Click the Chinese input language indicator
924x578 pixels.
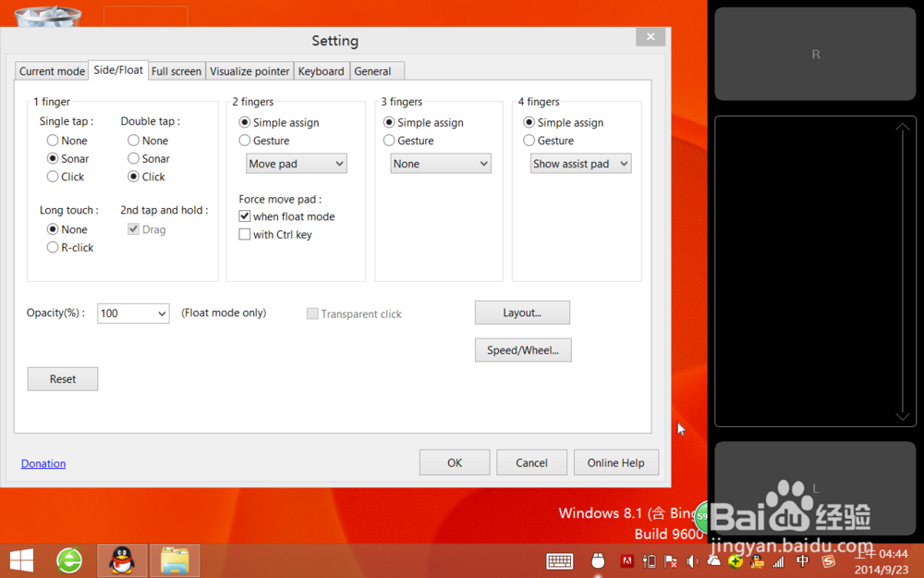(802, 561)
